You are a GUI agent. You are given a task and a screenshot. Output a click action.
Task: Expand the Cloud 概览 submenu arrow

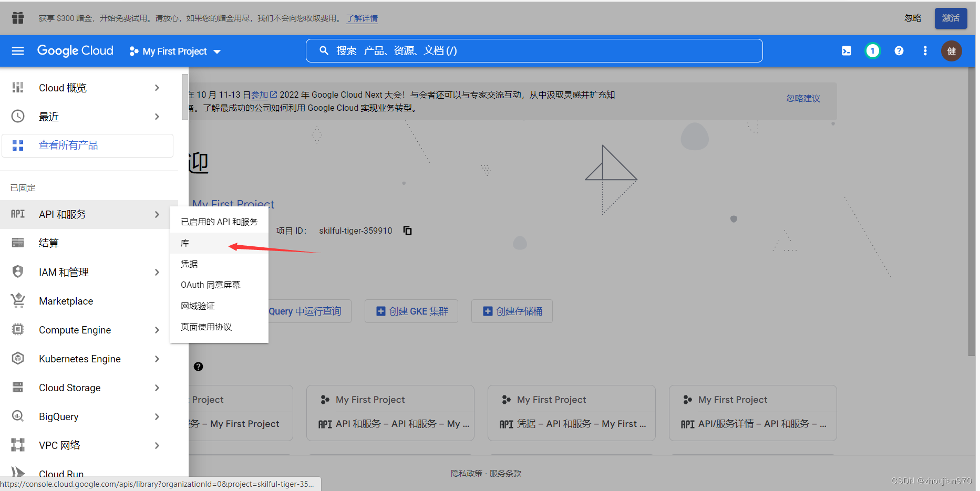click(x=157, y=88)
